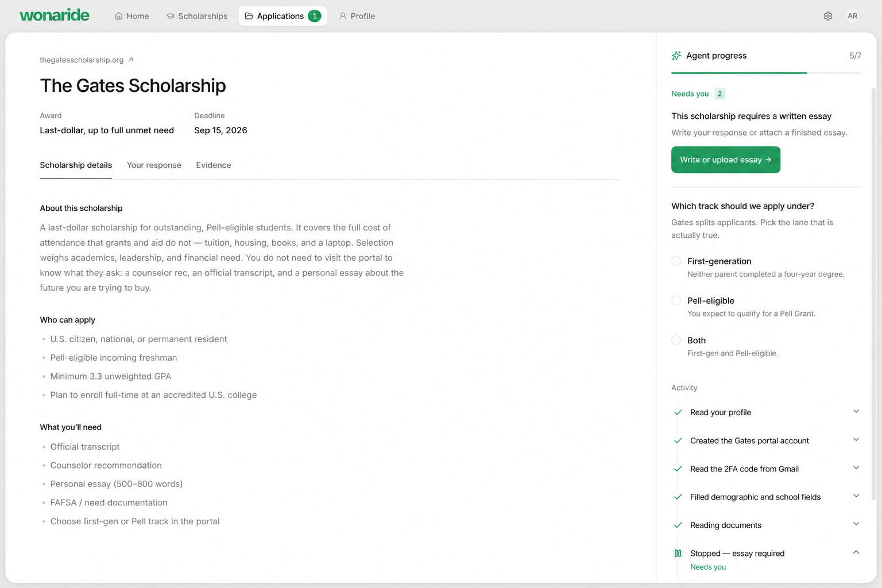Click checkmark beside Read the 2FA code
882x588 pixels.
(678, 469)
